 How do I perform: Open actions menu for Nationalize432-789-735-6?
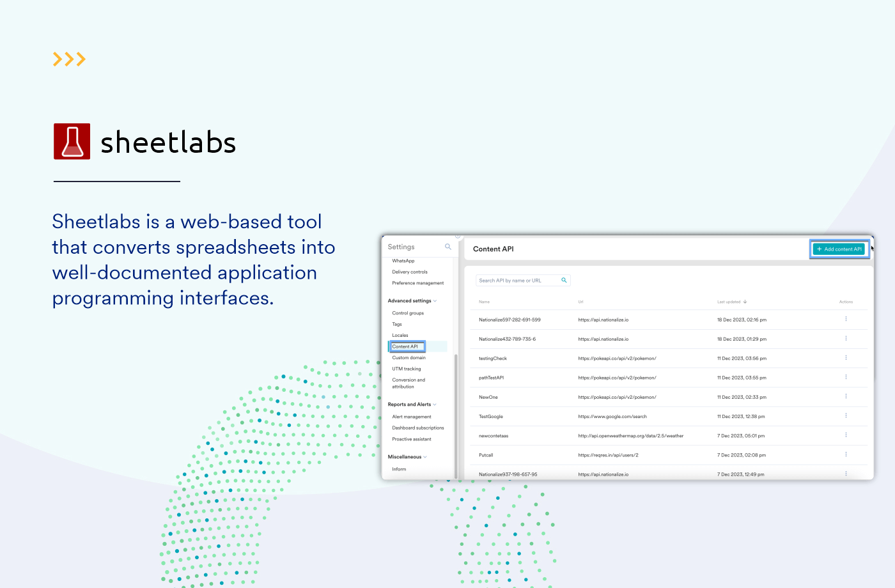click(846, 338)
